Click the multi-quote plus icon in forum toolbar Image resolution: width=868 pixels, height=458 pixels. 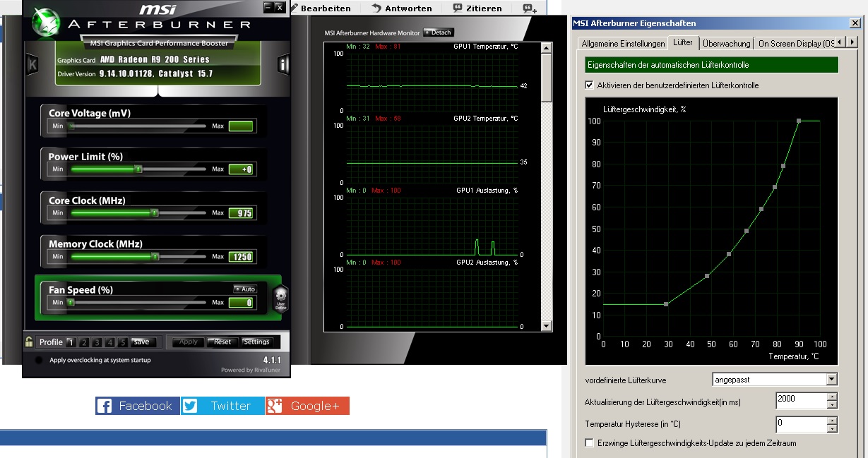(530, 8)
